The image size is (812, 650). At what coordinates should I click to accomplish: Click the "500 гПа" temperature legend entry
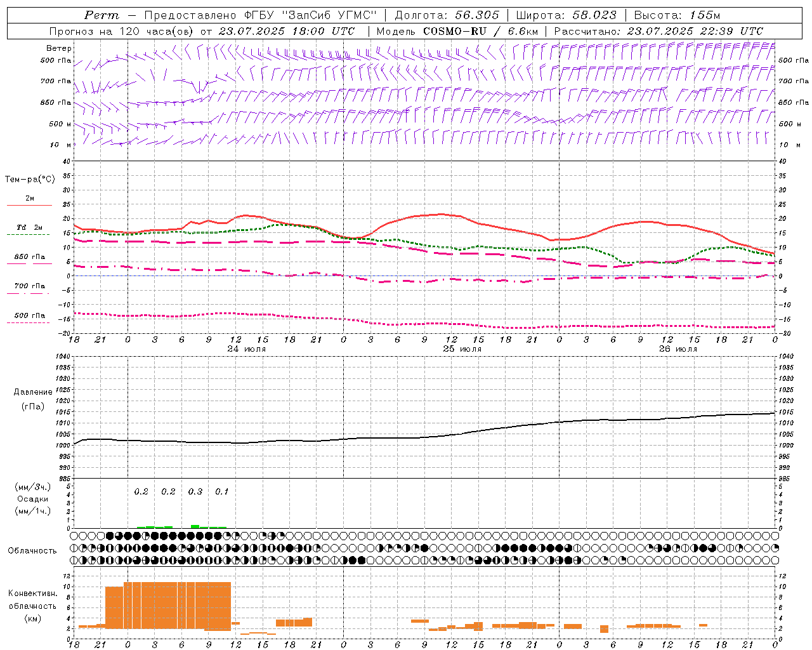(x=30, y=315)
